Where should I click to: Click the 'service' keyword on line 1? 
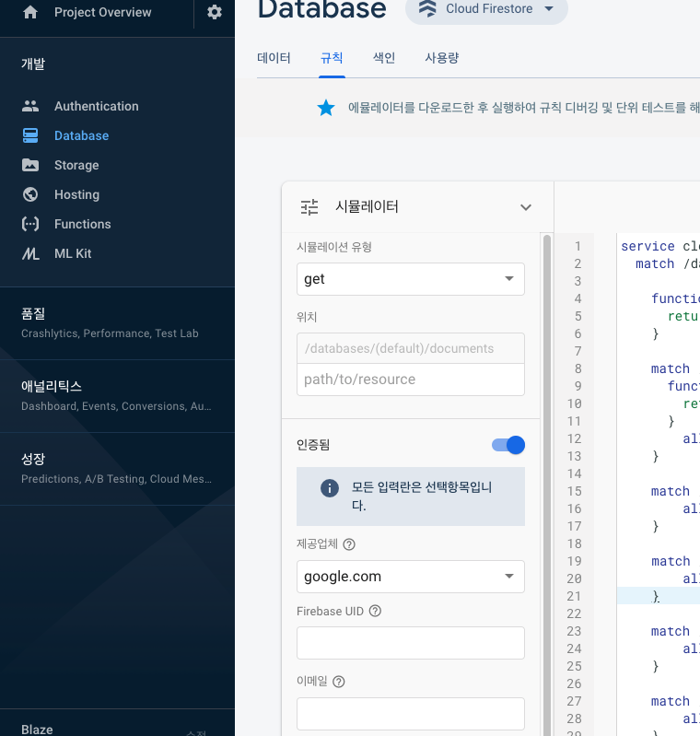pos(647,246)
